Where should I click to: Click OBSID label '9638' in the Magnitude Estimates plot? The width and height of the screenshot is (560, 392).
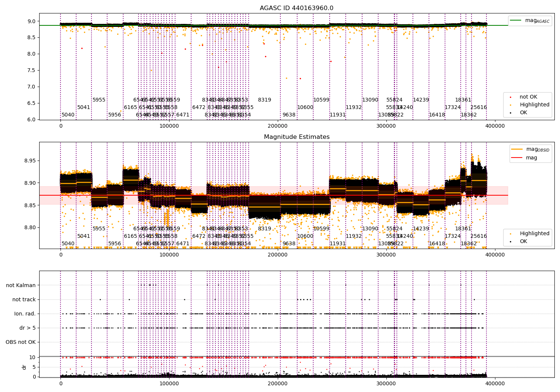[x=289, y=244]
